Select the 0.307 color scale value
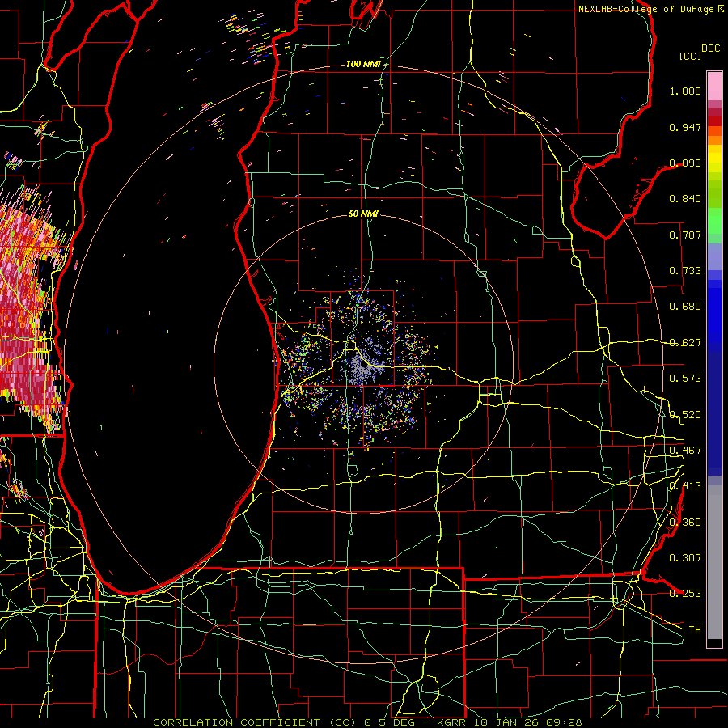 (x=685, y=558)
